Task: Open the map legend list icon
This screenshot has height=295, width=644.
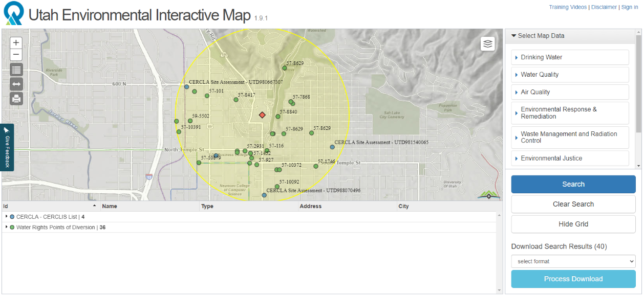Action: 16,70
